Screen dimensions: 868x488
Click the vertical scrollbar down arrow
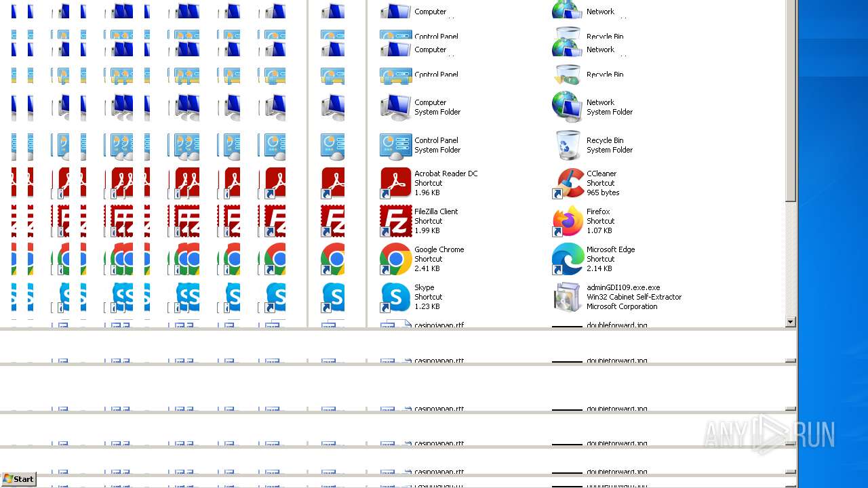(791, 322)
